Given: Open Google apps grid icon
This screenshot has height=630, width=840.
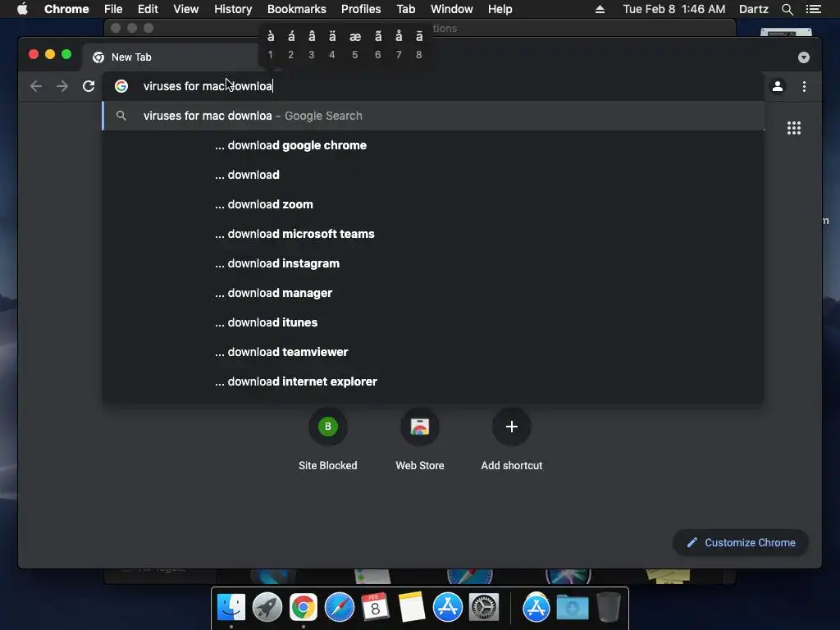Looking at the screenshot, I should [794, 128].
